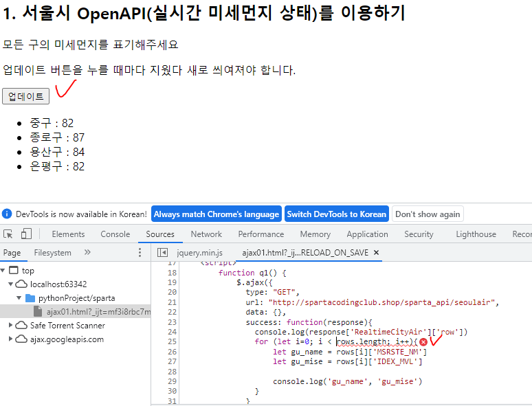Click the Safe Torrent Scanner cloud icon
532x406 pixels.
(21, 325)
